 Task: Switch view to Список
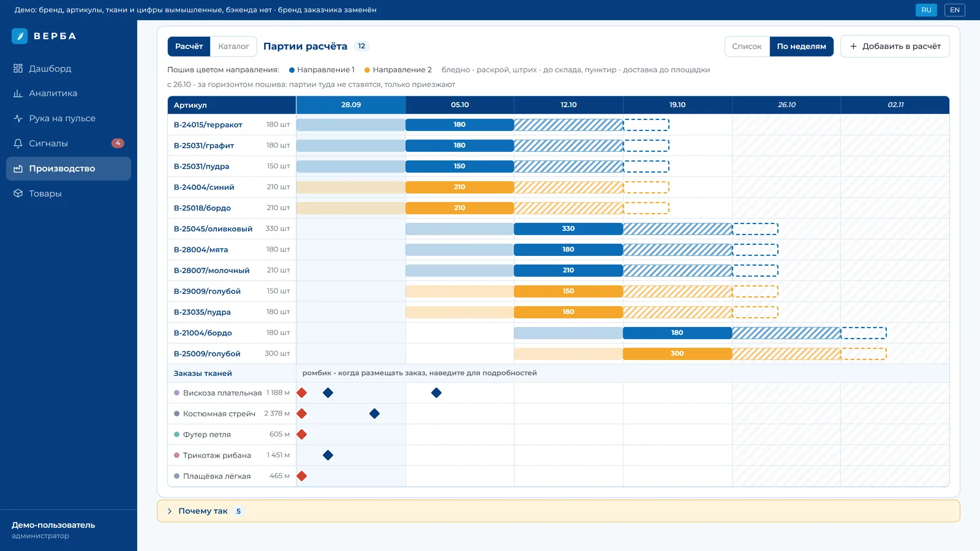tap(747, 47)
